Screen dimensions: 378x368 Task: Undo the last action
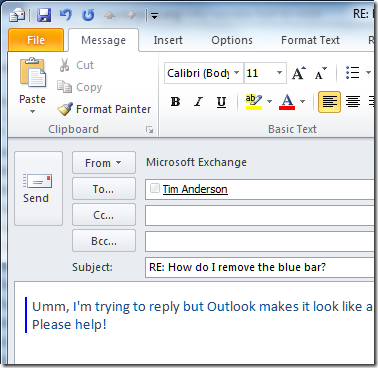(66, 15)
